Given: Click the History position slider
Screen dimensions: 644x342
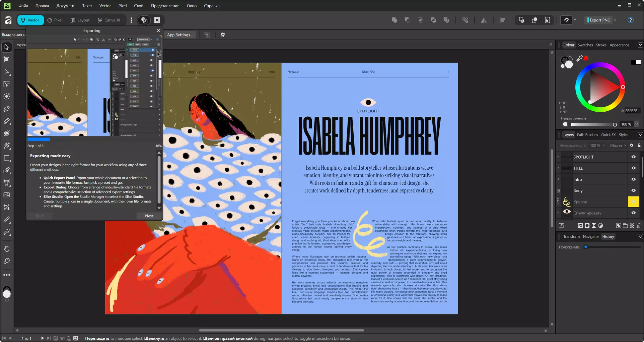Looking at the screenshot, I should (x=612, y=247).
